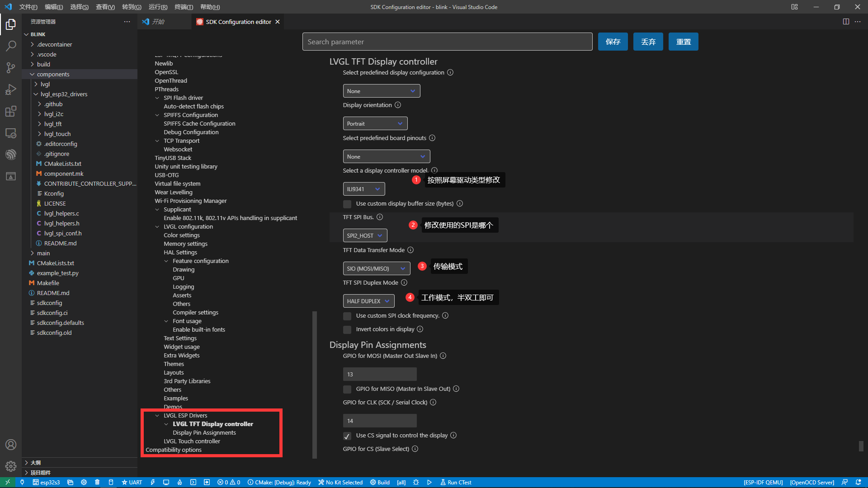Open the ESP-IDF Espressif view
868x488 pixels.
[x=11, y=155]
